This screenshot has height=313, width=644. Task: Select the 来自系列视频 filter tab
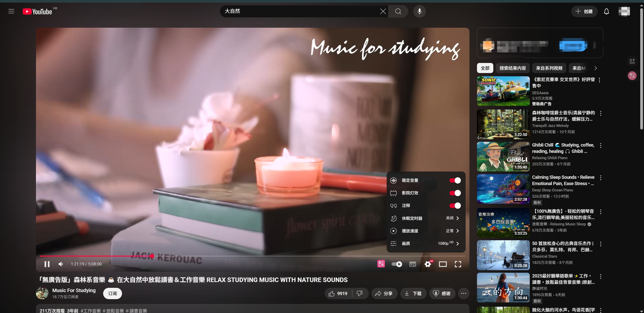pos(549,68)
